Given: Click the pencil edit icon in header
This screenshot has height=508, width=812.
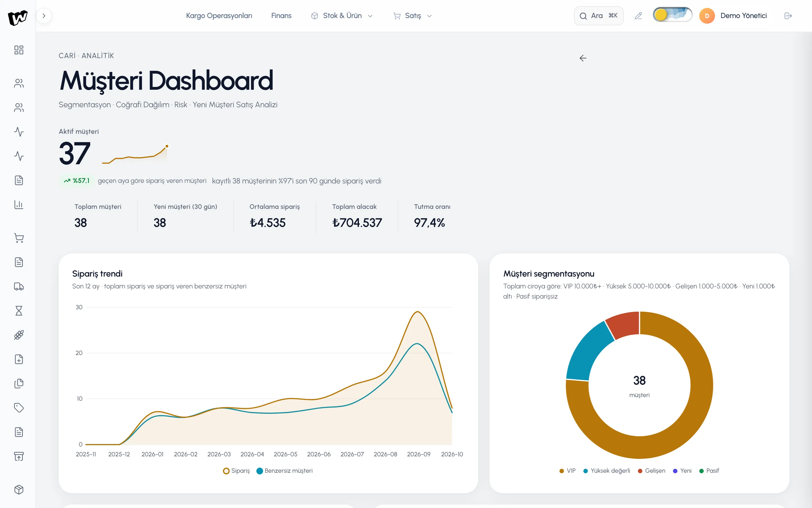Looking at the screenshot, I should (638, 16).
